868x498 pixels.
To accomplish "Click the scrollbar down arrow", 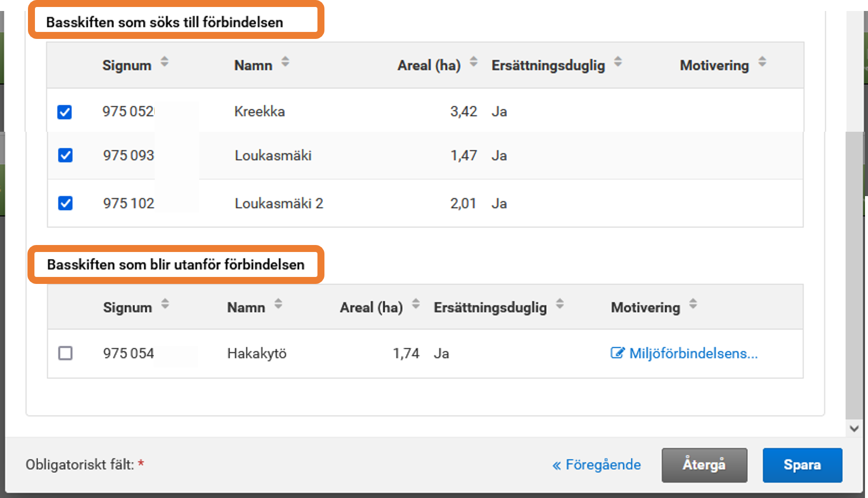I will (x=854, y=428).
